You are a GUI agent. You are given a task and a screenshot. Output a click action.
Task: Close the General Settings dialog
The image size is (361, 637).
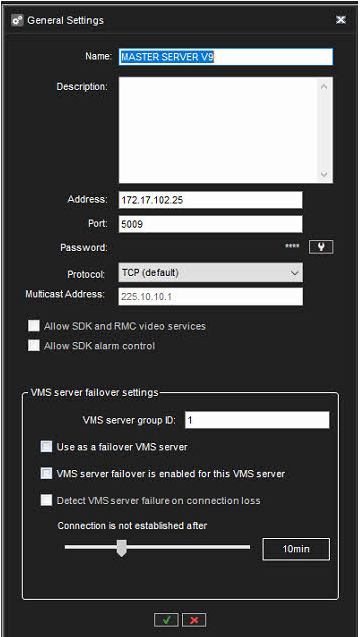point(340,20)
